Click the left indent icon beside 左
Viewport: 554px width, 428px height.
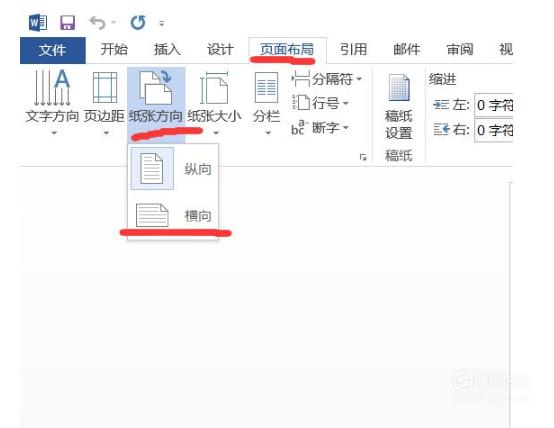(441, 105)
